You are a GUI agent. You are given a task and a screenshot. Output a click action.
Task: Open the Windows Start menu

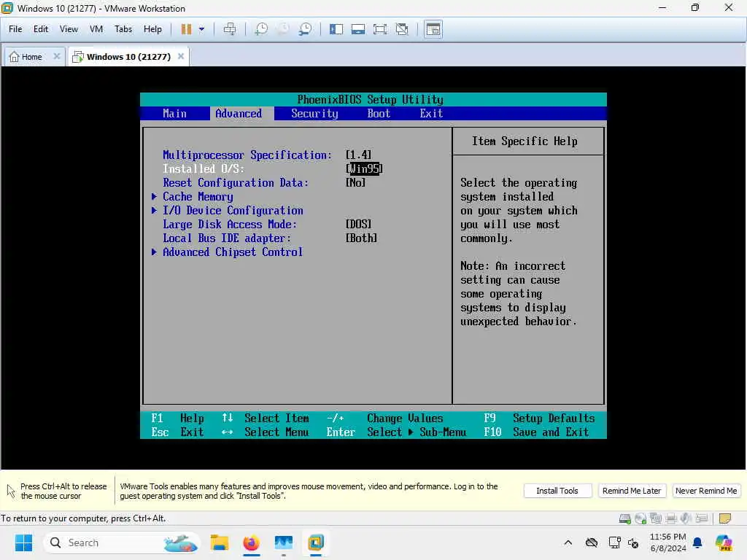(x=23, y=542)
